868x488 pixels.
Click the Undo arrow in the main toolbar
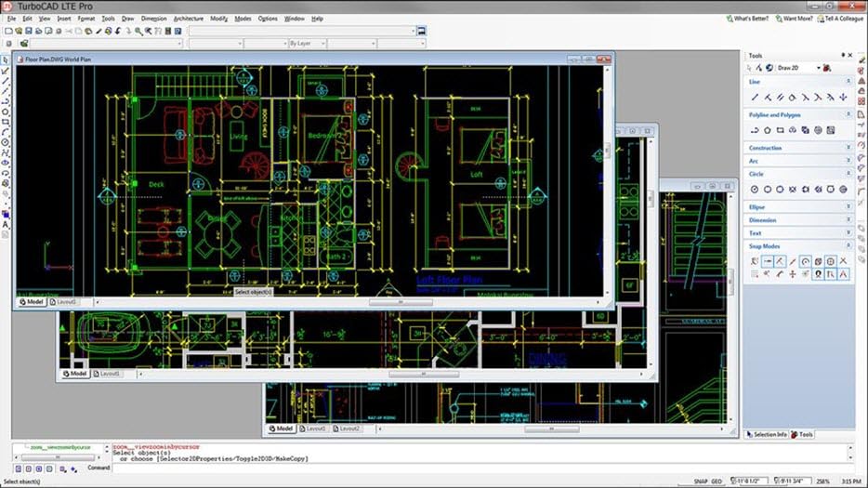pyautogui.click(x=118, y=31)
